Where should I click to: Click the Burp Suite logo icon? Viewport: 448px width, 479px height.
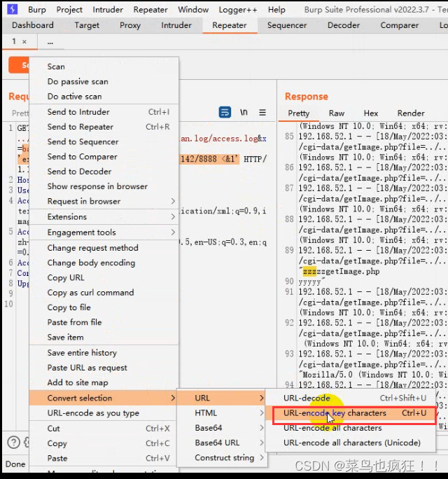(x=12, y=9)
